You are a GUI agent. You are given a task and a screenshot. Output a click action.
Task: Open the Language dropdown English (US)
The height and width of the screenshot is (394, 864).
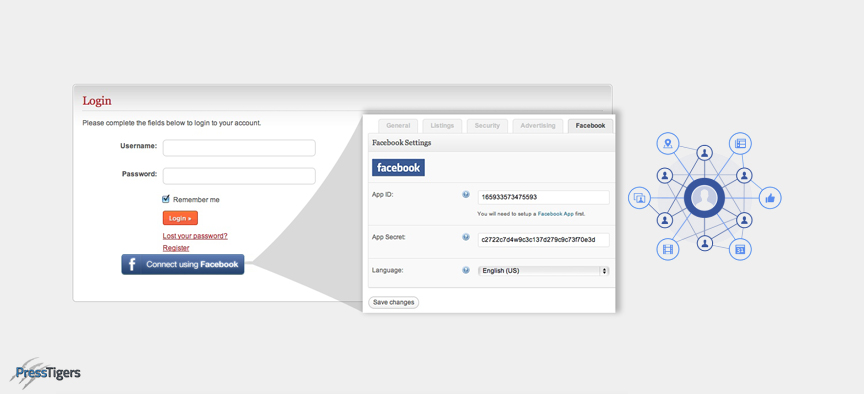544,271
